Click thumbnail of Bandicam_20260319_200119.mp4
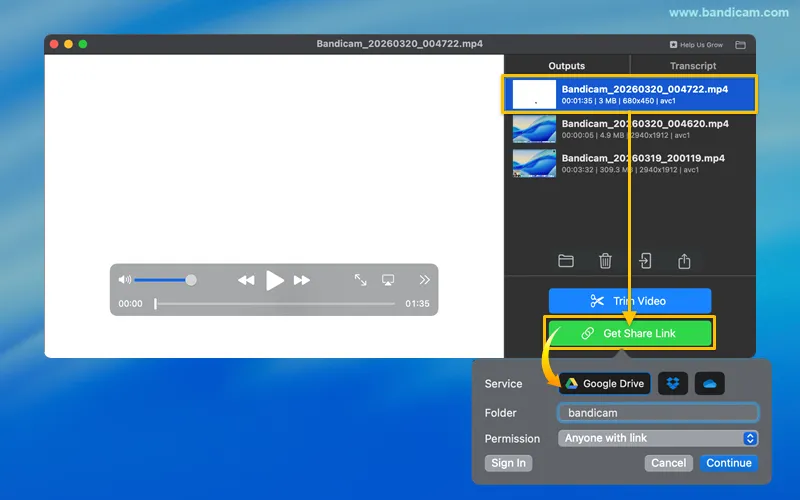Viewport: 800px width, 500px height. pos(534,163)
